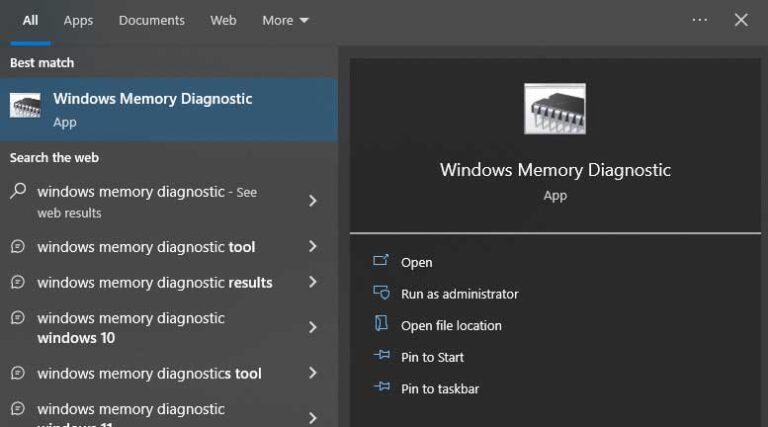Switch to the Apps tab
Screen dimensions: 768x427
tap(78, 20)
